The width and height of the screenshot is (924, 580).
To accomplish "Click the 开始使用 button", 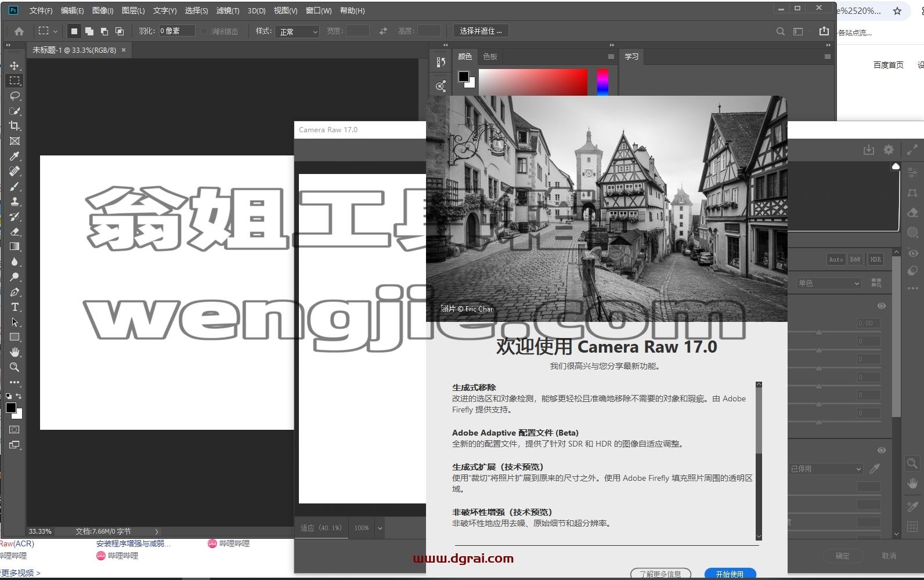I will (730, 574).
